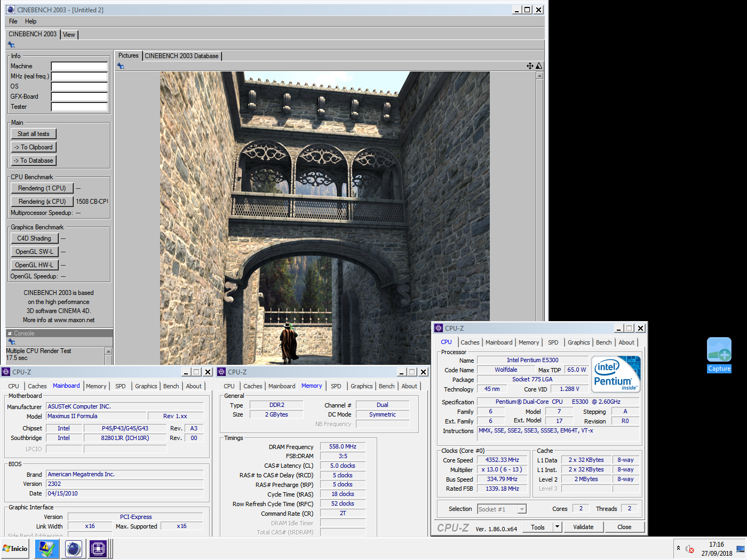The image size is (747, 560).
Task: Click the console scrollbar up arrow
Action: 108,351
